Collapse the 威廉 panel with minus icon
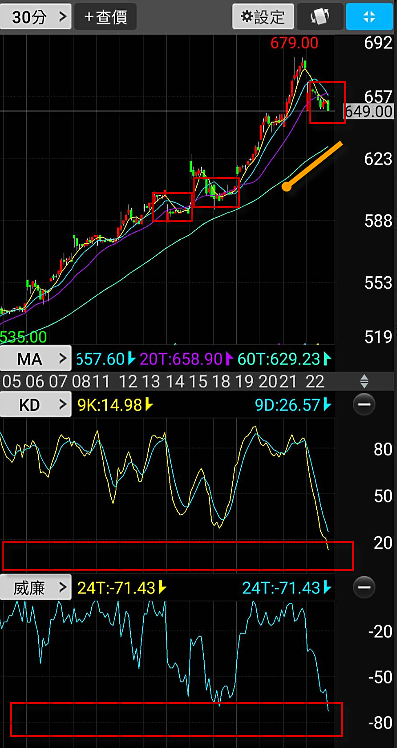 [364, 587]
